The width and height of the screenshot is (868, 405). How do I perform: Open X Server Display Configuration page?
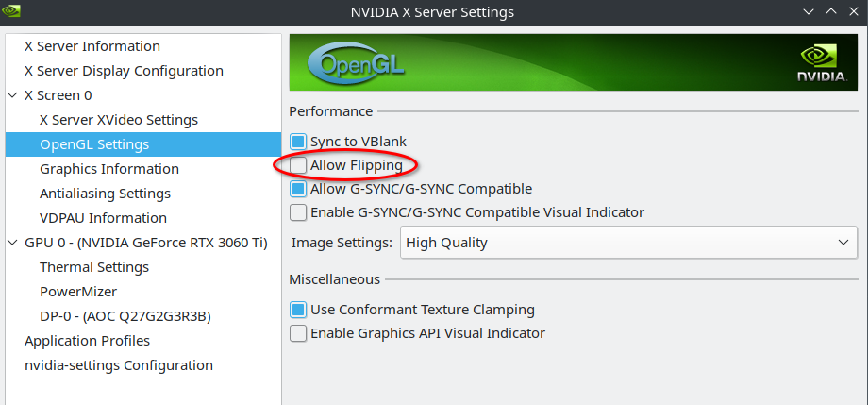tap(124, 71)
